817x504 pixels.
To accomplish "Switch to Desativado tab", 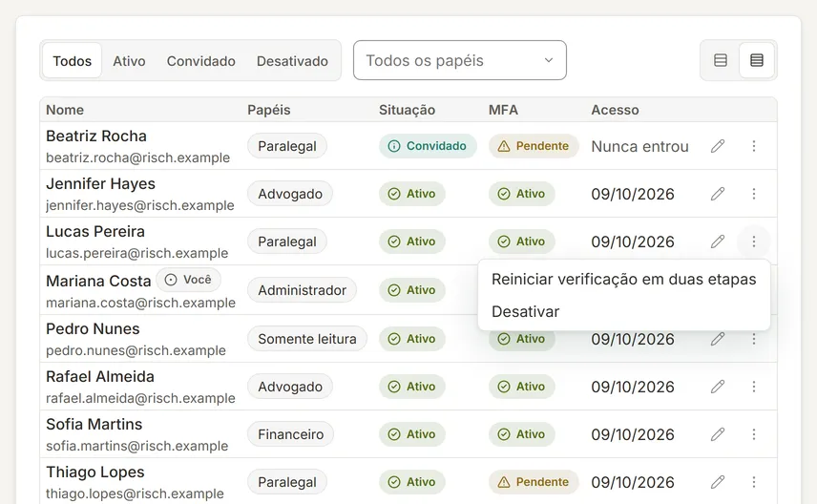I will tap(292, 61).
